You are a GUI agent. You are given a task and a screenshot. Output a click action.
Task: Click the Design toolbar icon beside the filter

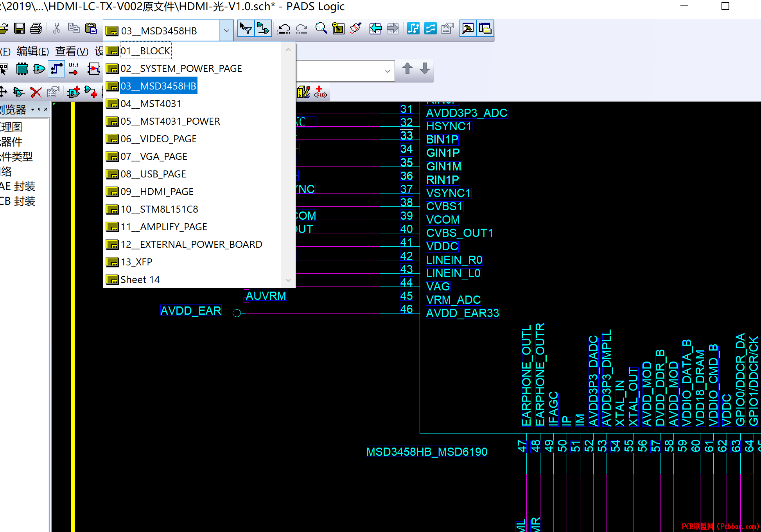pos(263,28)
